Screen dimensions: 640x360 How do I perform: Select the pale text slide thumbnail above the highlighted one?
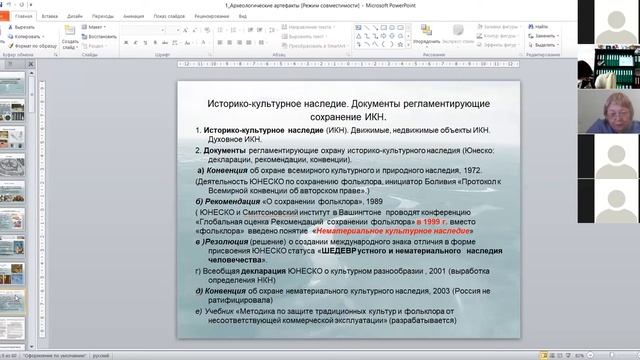(12, 274)
